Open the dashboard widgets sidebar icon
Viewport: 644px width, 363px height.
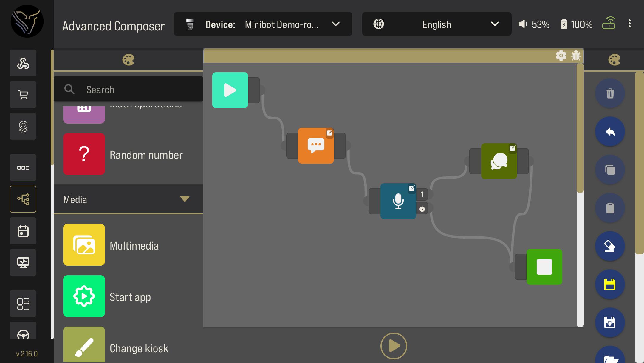tap(23, 304)
